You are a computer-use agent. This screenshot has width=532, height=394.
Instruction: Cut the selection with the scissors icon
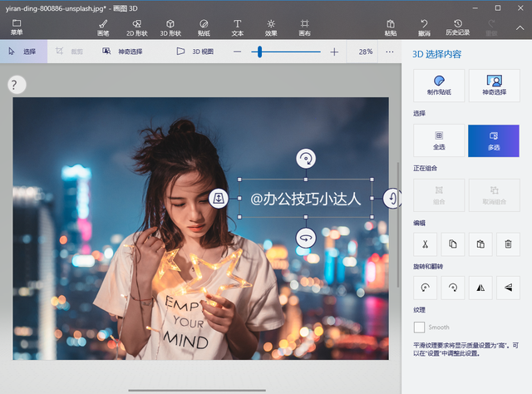coord(425,244)
